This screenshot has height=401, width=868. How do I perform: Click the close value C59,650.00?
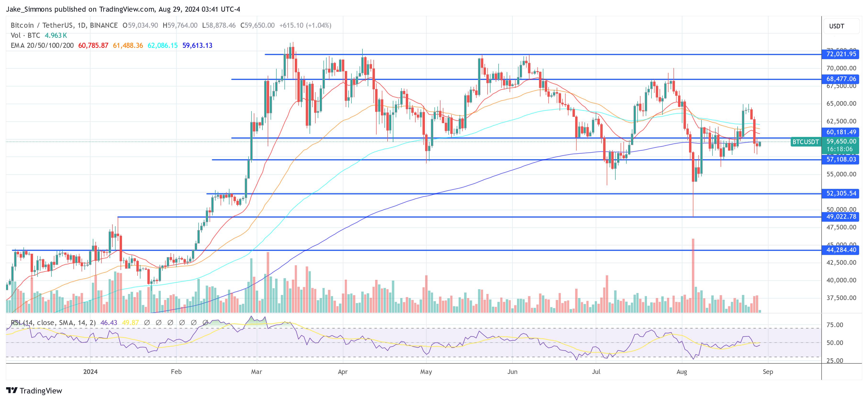[257, 25]
